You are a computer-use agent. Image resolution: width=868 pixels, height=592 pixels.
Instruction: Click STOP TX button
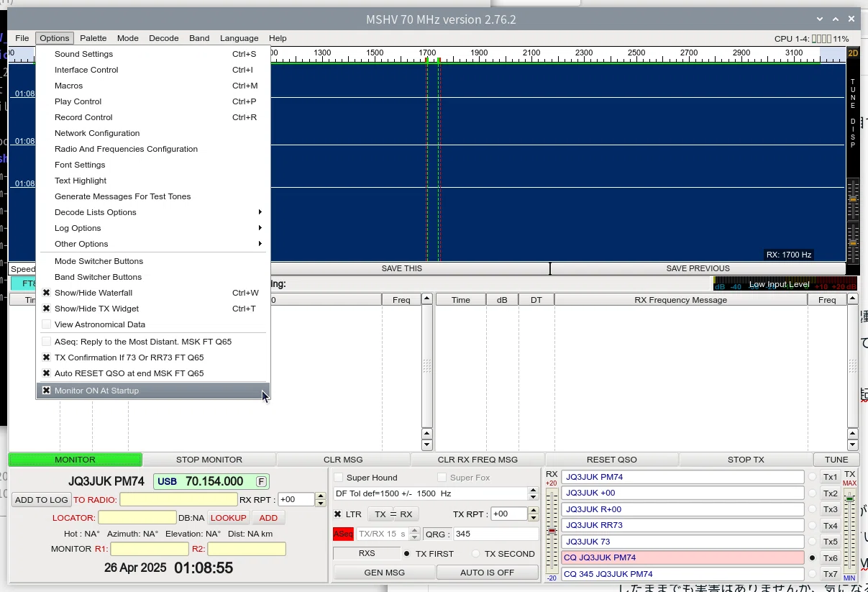point(746,460)
